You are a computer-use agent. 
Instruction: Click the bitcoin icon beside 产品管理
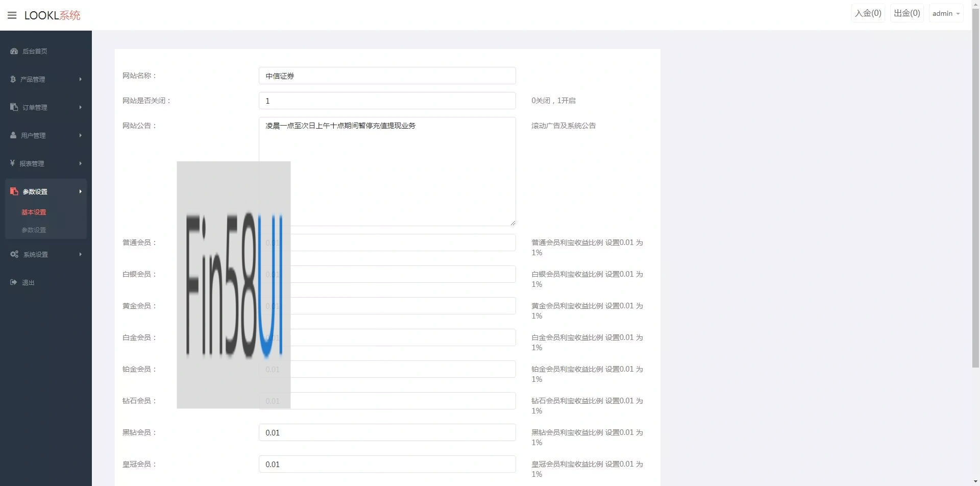point(13,79)
